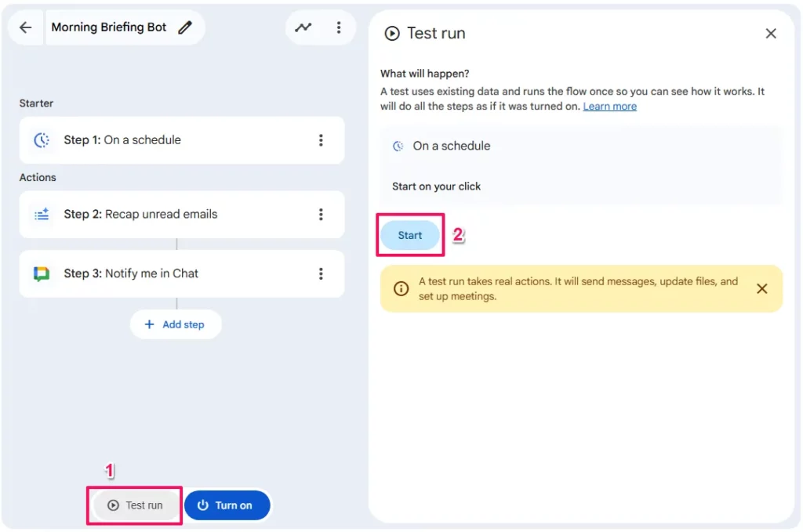This screenshot has width=803, height=532.
Task: Select the Gemini icon on Recap unread emails
Action: (43, 214)
